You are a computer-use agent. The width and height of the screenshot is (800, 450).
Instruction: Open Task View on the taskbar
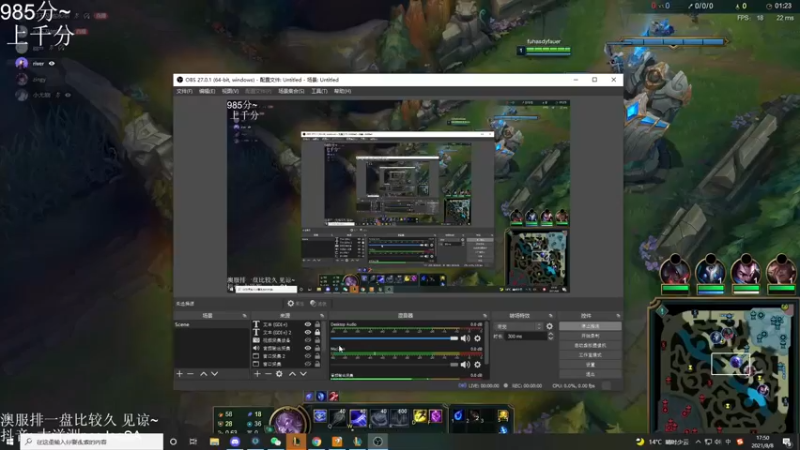pyautogui.click(x=193, y=442)
